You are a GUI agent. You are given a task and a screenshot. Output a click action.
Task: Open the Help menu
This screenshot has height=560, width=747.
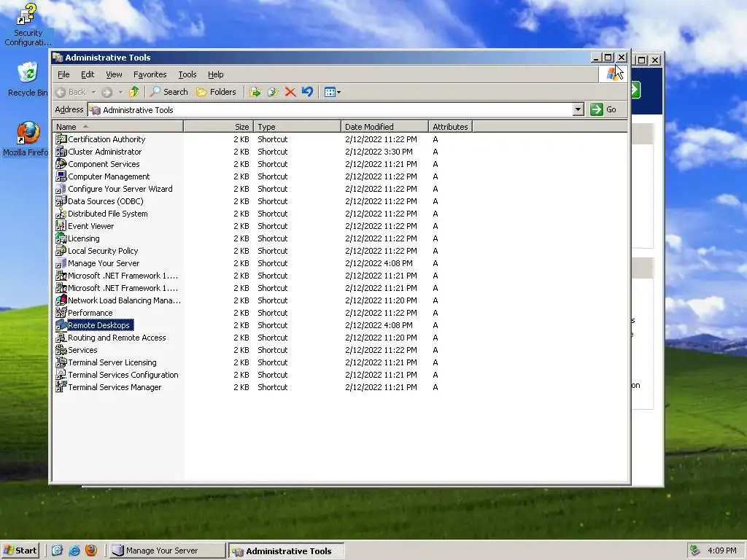(215, 74)
